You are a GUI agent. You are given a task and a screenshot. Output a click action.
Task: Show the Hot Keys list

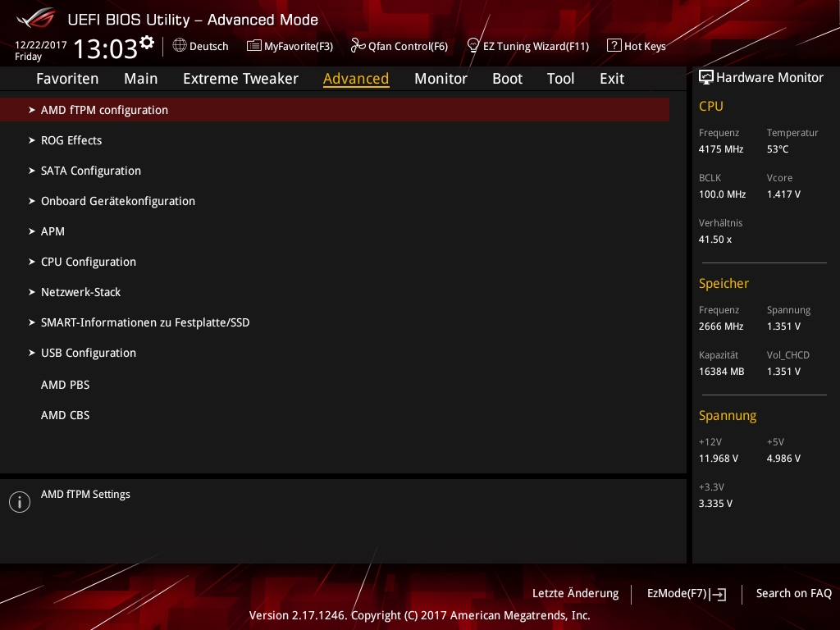pos(637,46)
